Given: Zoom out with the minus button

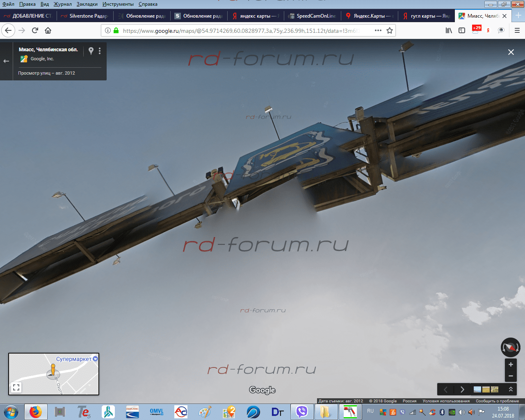Looking at the screenshot, I should [x=511, y=376].
